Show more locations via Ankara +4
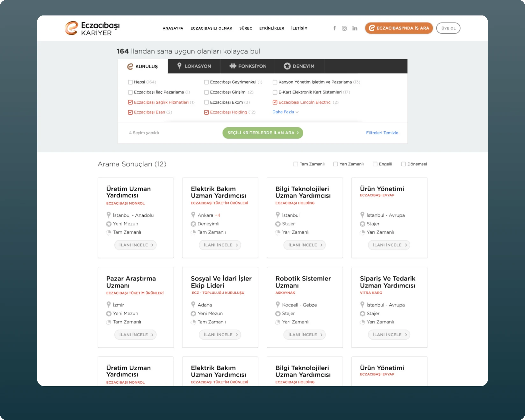This screenshot has height=420, width=525. point(218,215)
